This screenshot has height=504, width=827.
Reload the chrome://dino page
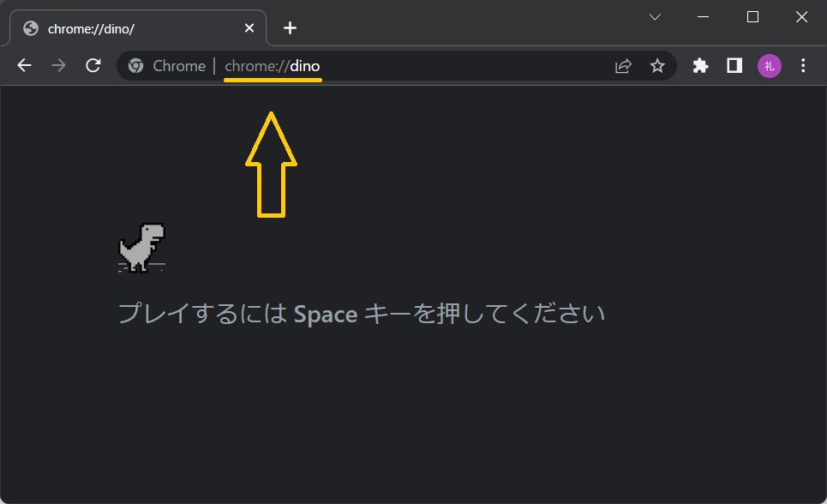tap(93, 65)
